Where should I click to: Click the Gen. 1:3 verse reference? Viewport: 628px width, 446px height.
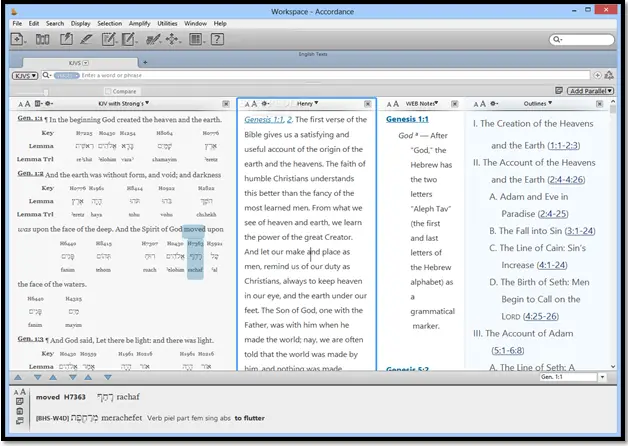[x=30, y=339]
